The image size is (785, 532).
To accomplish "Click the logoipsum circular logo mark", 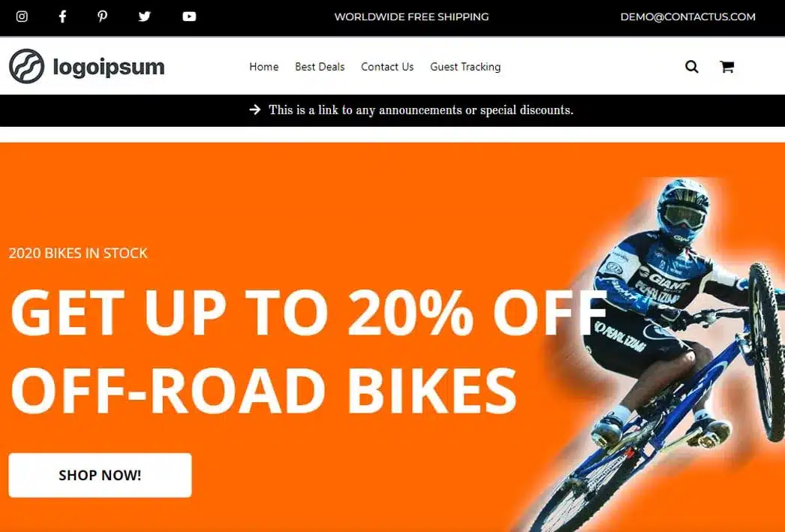I will click(x=26, y=66).
